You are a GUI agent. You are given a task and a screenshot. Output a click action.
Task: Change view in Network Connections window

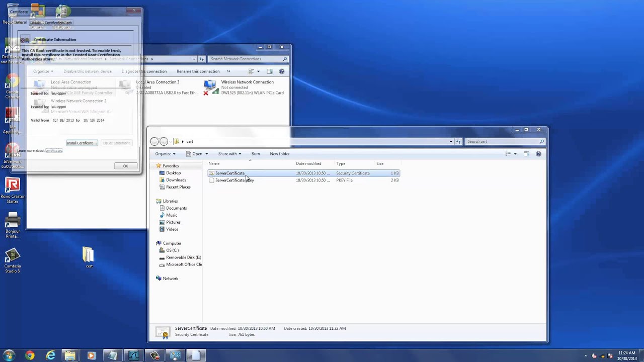[x=251, y=71]
